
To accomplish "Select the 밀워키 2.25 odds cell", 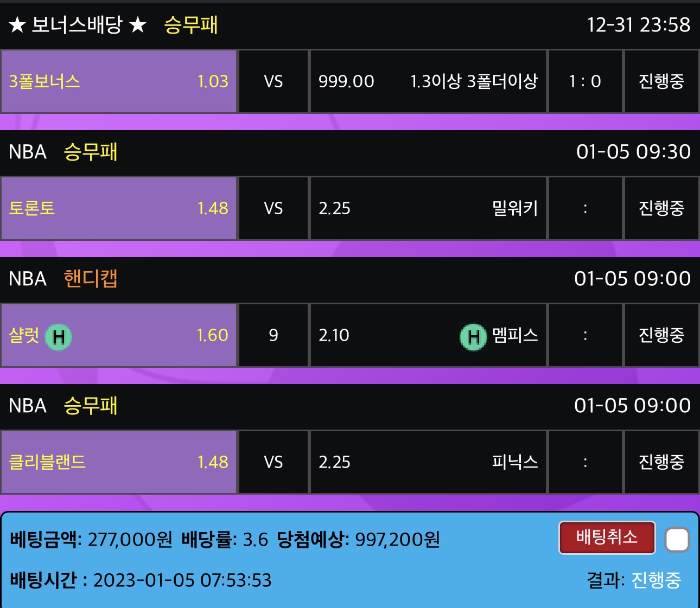I will [x=428, y=208].
